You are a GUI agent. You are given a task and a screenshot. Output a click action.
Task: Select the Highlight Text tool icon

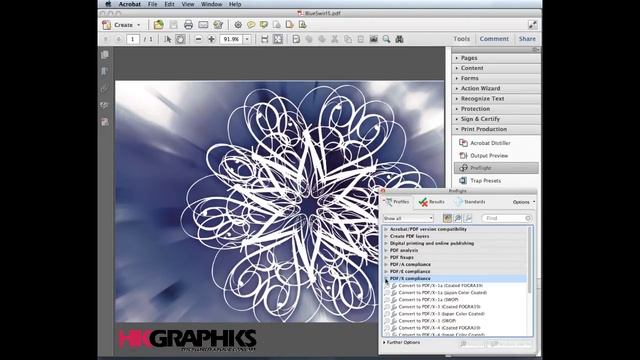point(264,25)
